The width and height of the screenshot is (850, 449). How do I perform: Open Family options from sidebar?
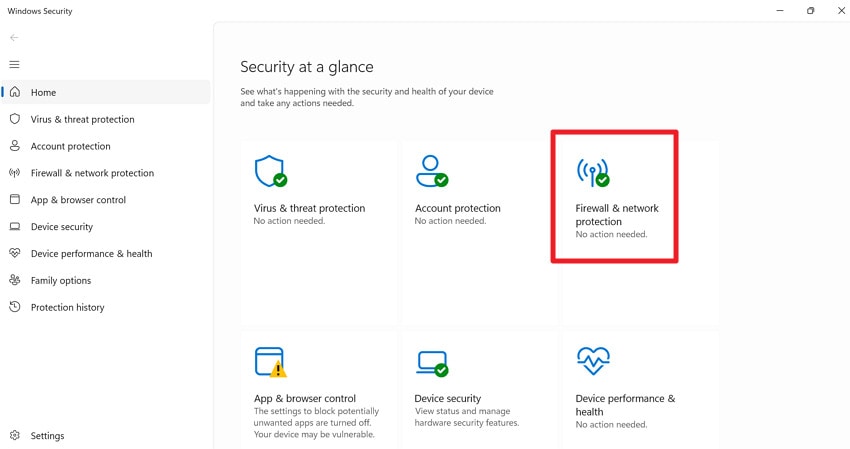[x=106, y=280]
